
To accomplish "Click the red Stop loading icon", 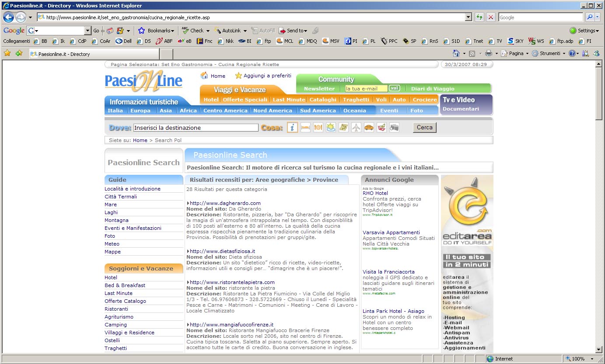I will coord(491,17).
